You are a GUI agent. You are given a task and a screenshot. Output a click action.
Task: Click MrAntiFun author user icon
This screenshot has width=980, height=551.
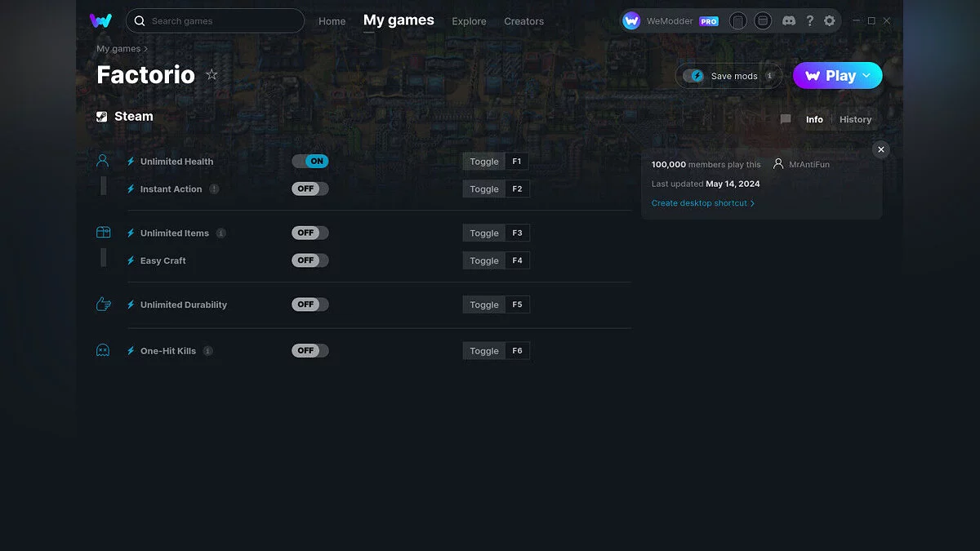point(778,164)
